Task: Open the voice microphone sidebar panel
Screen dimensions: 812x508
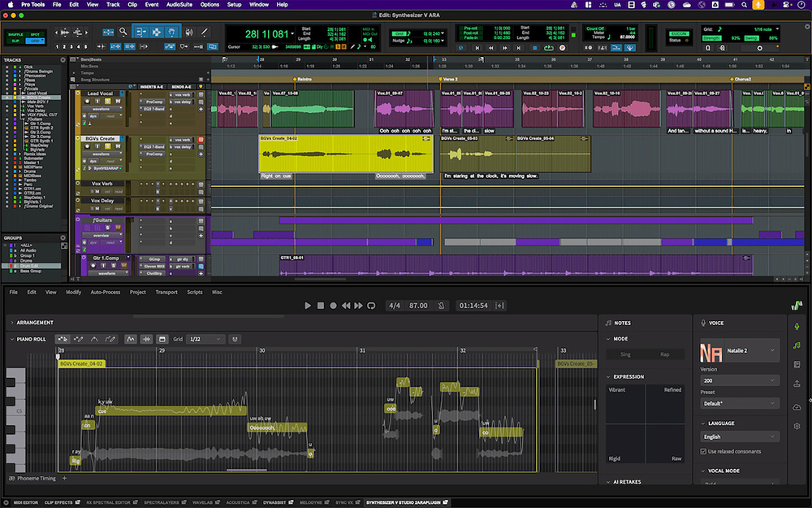Action: click(797, 326)
